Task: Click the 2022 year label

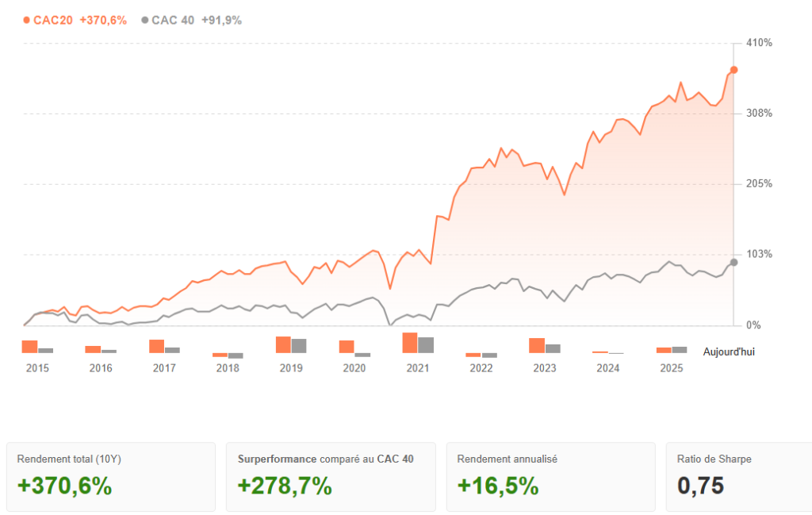Action: click(x=481, y=368)
